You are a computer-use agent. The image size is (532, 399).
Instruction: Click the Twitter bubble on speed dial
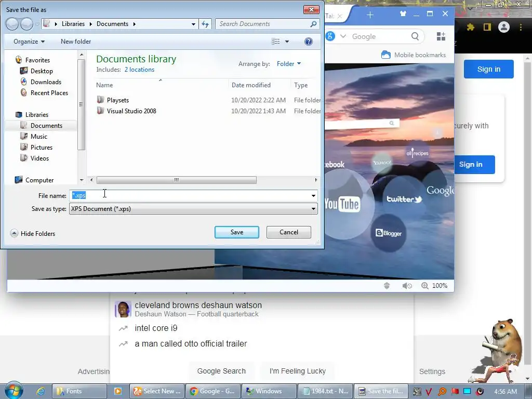(404, 199)
